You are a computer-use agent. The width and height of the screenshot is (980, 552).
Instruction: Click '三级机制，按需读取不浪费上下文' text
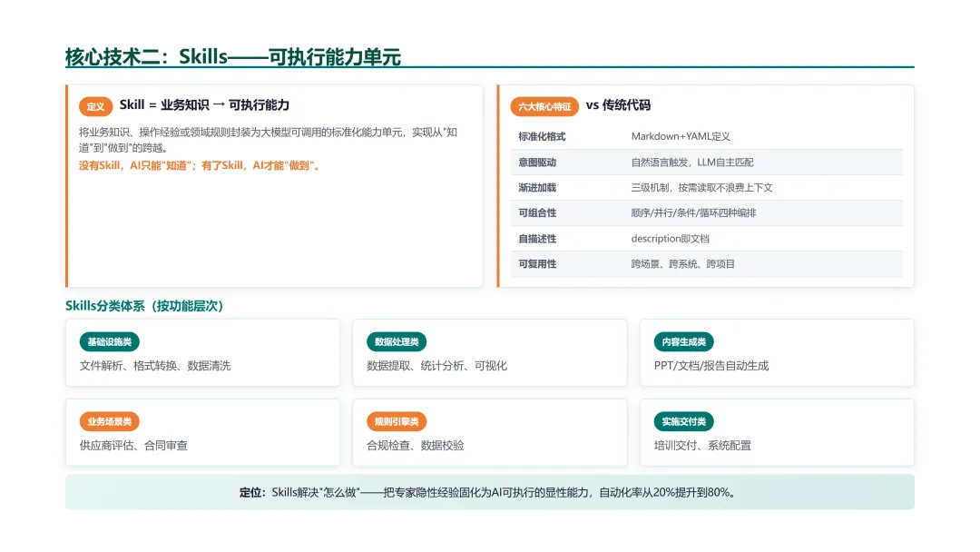click(x=701, y=188)
